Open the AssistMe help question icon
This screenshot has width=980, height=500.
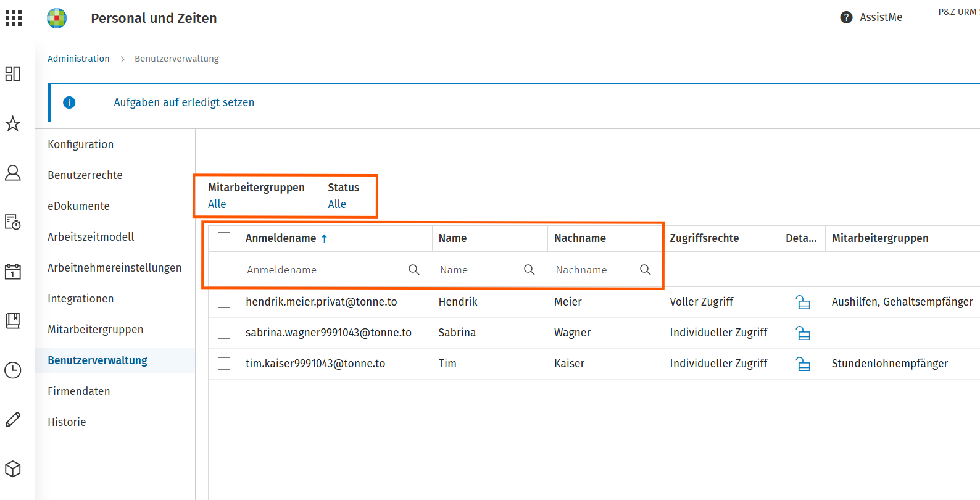(846, 17)
